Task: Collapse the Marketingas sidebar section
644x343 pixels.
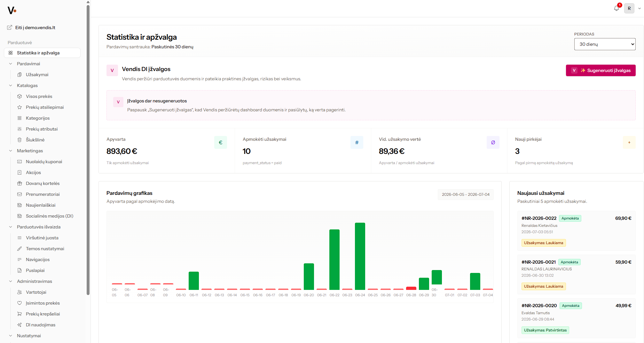Action: 11,151
